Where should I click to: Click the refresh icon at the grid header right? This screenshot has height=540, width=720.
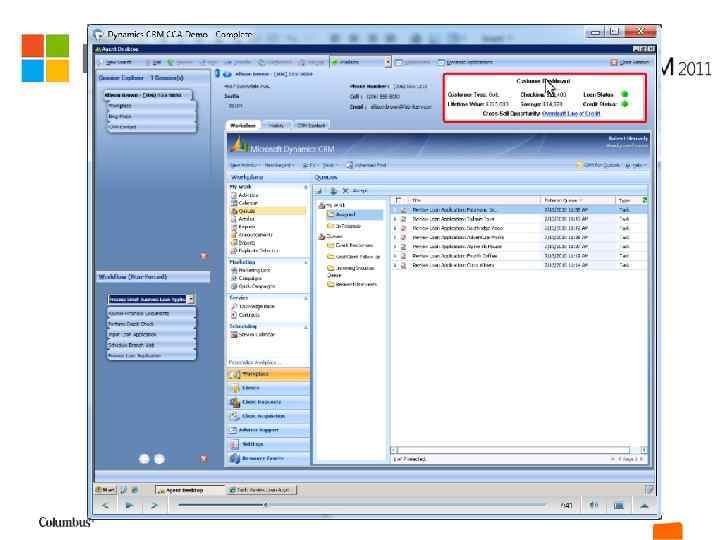coord(644,200)
